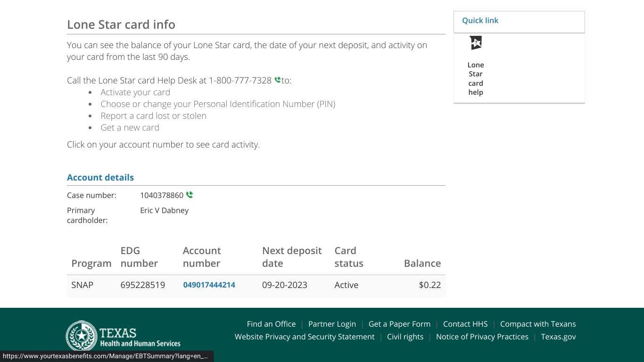Click the Account number column header
The width and height of the screenshot is (644, 362).
[202, 257]
